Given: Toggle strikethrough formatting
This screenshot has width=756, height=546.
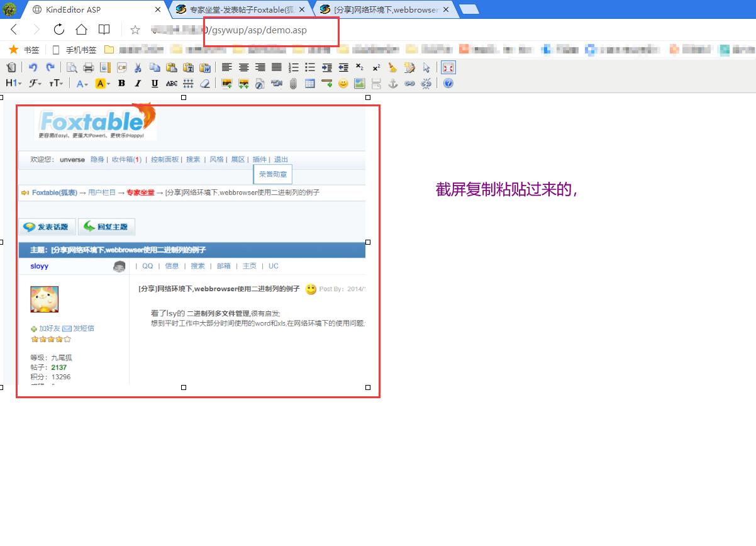Looking at the screenshot, I should point(171,83).
